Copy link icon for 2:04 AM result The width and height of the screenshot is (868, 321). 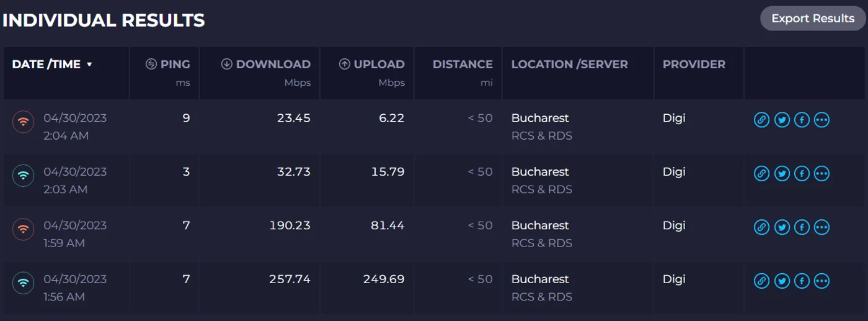coord(761,120)
